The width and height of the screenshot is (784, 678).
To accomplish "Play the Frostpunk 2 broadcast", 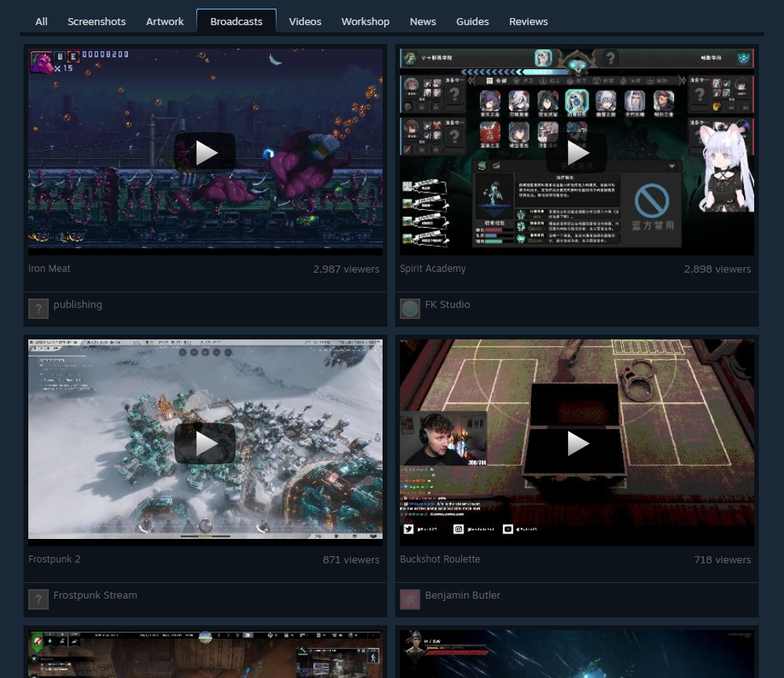I will (x=205, y=444).
